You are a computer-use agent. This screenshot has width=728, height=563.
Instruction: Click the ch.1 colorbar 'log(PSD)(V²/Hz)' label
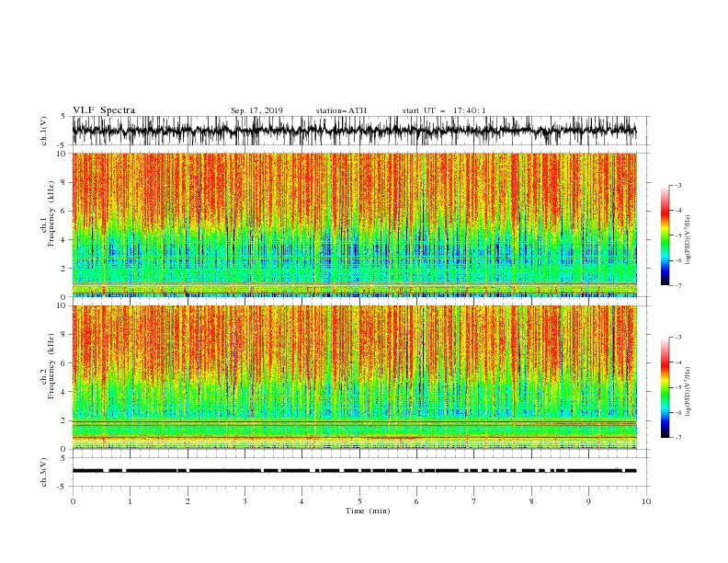(x=688, y=240)
